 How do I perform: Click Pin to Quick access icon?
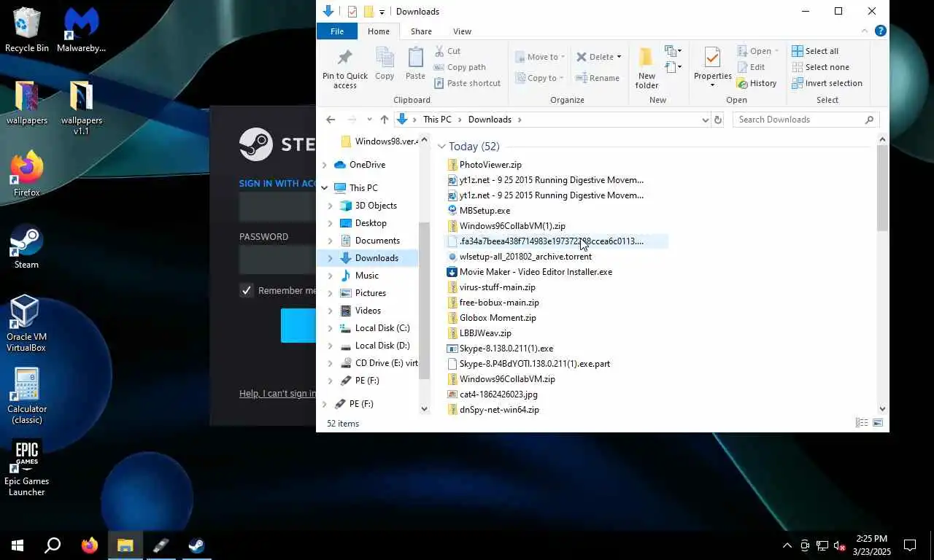pyautogui.click(x=345, y=69)
